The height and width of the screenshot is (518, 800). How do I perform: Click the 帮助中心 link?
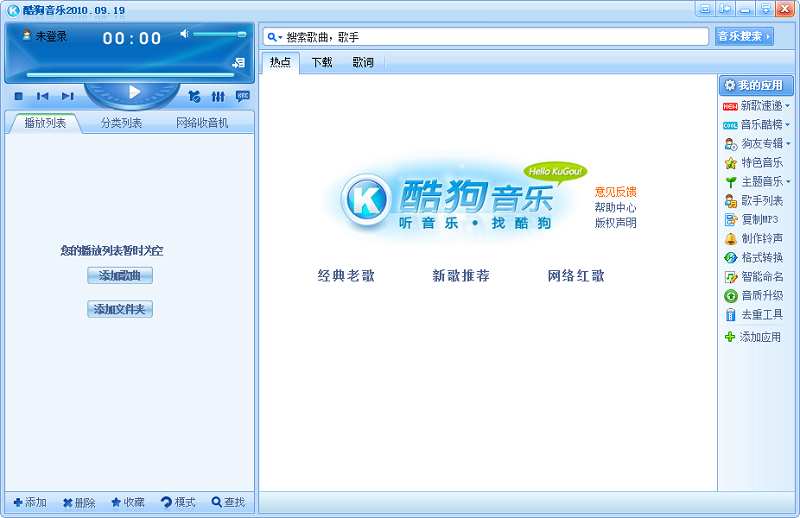click(615, 207)
